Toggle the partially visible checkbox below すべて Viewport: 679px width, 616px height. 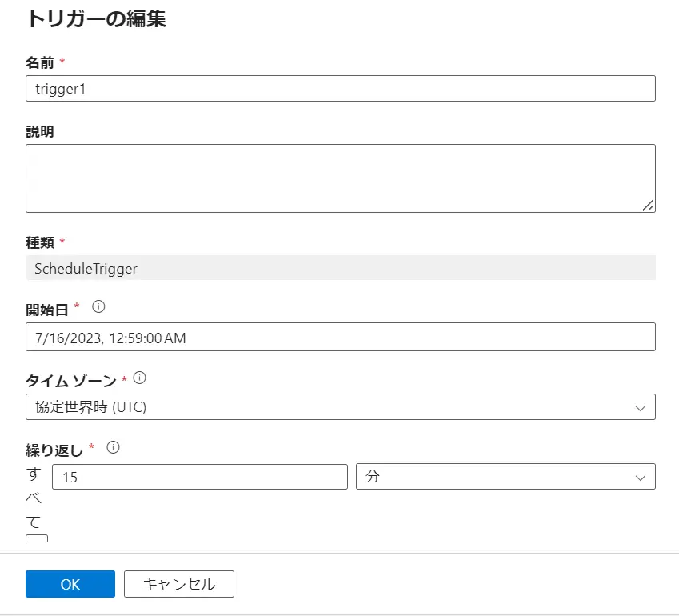(37, 538)
